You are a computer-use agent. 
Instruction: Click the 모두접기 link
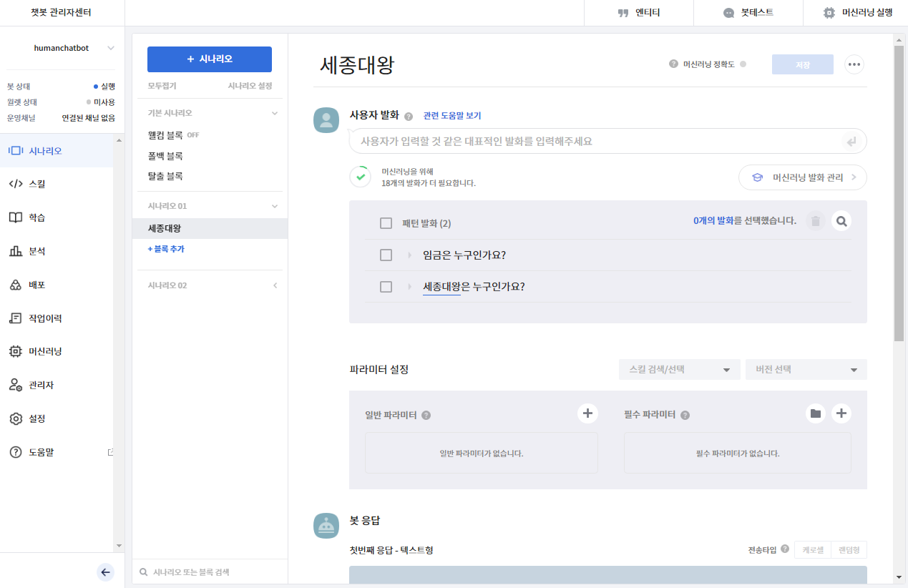tap(162, 86)
